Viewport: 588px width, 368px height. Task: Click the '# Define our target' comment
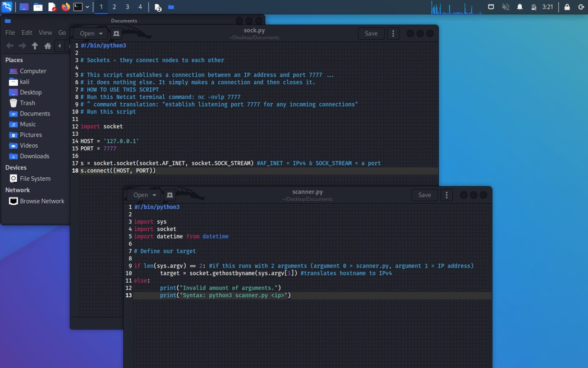(165, 251)
